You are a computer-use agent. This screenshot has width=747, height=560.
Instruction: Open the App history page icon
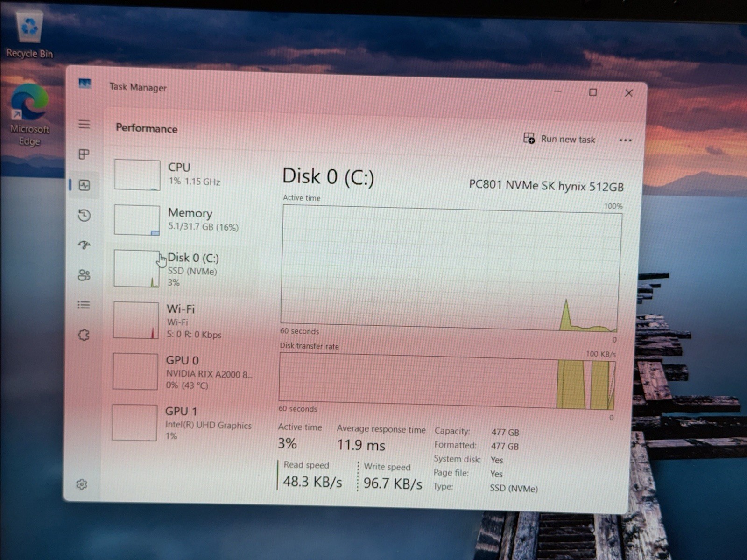click(84, 215)
